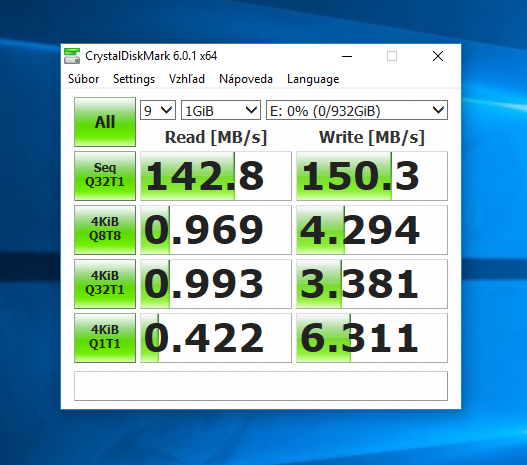Click the empty comment field at bottom
Viewport: 527px width, 465px height.
[261, 386]
